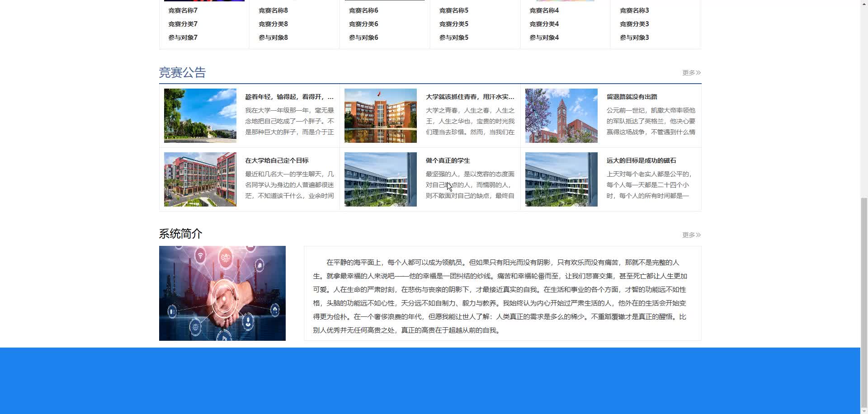868x414 pixels.
Task: Click thumbnail of 远大的目标是成功的磁石
Action: pyautogui.click(x=561, y=179)
